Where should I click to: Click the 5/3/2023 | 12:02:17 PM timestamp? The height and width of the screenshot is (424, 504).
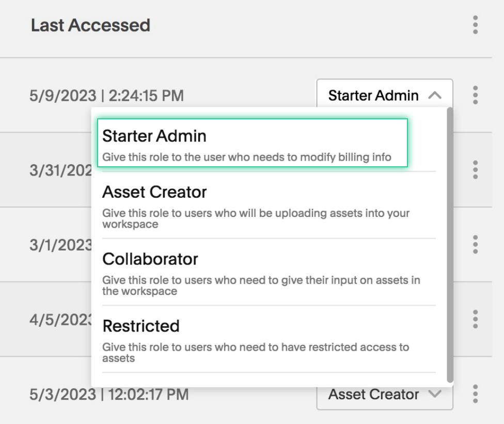pyautogui.click(x=109, y=395)
